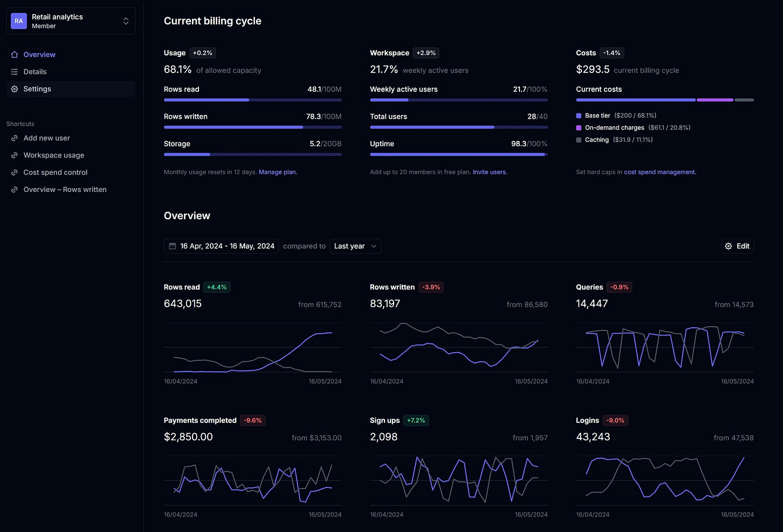Switch to the Details section
The width and height of the screenshot is (783, 532).
pos(35,71)
